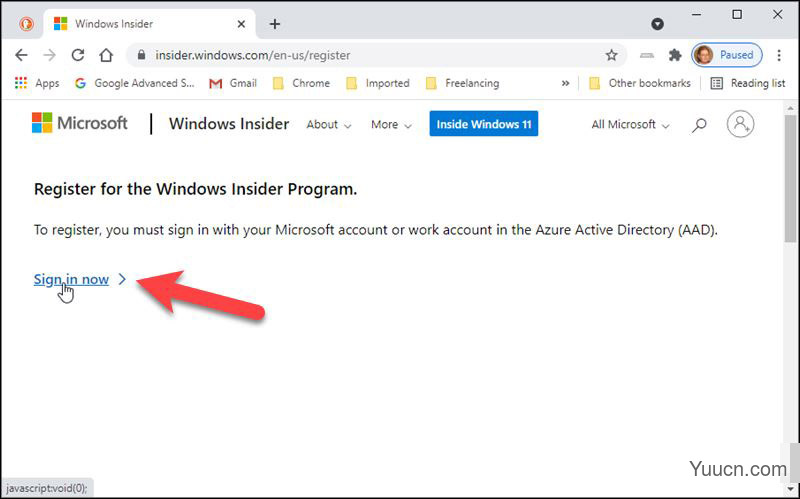Viewport: 800px width, 499px height.
Task: Click the Sign in now link
Action: click(x=71, y=279)
